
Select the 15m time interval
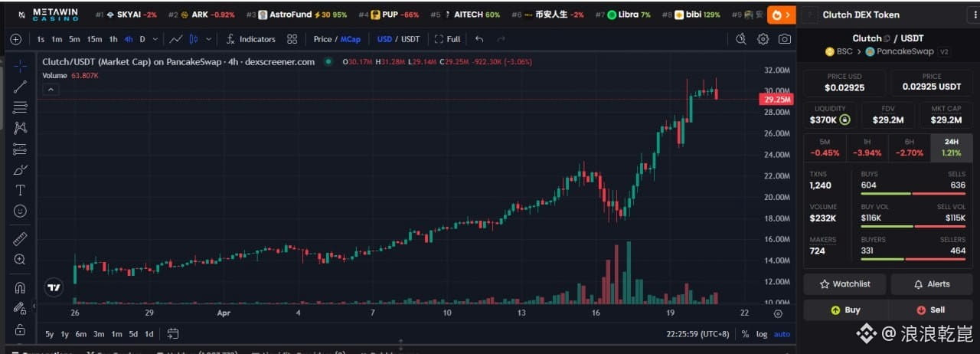(94, 39)
